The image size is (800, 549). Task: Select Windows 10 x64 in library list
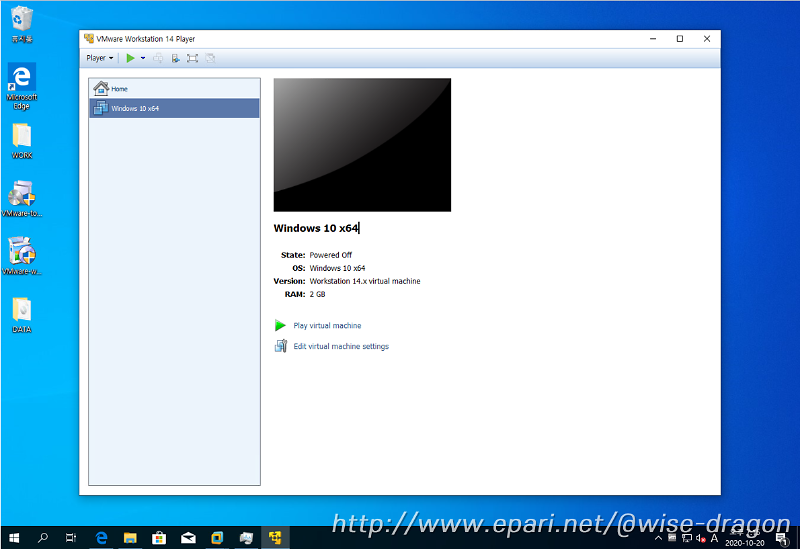(x=174, y=108)
